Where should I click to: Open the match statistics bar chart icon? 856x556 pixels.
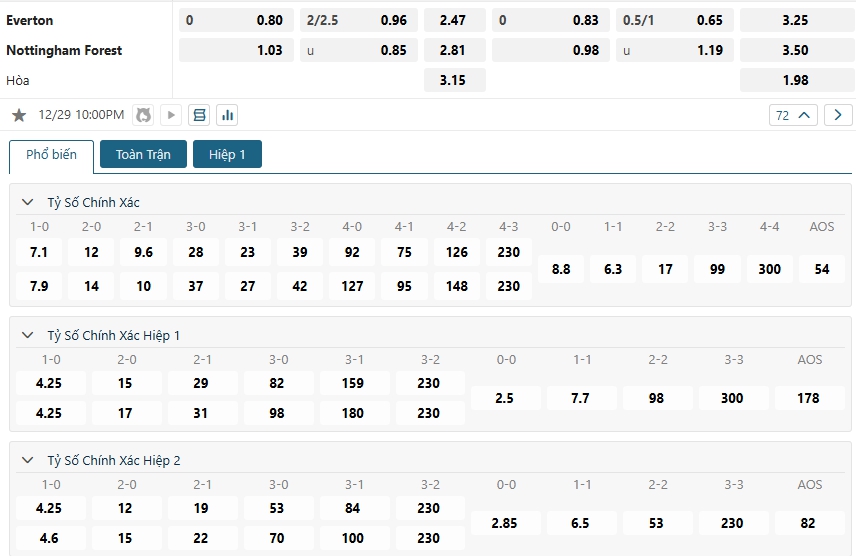(x=227, y=115)
